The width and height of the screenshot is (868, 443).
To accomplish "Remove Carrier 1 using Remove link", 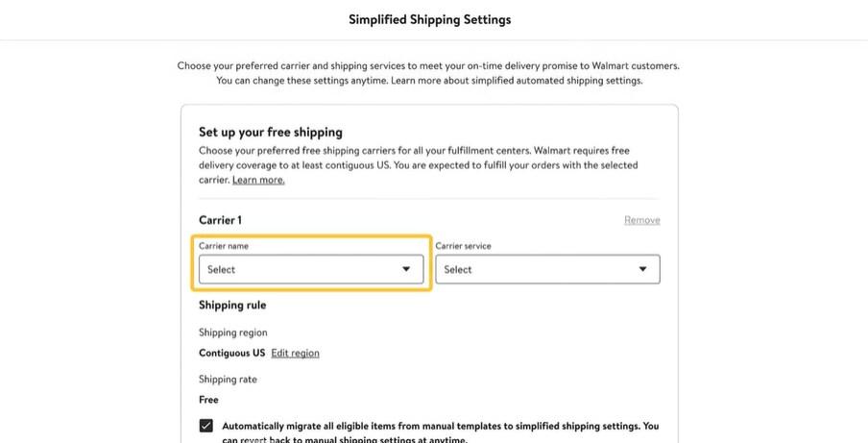I will pos(641,220).
